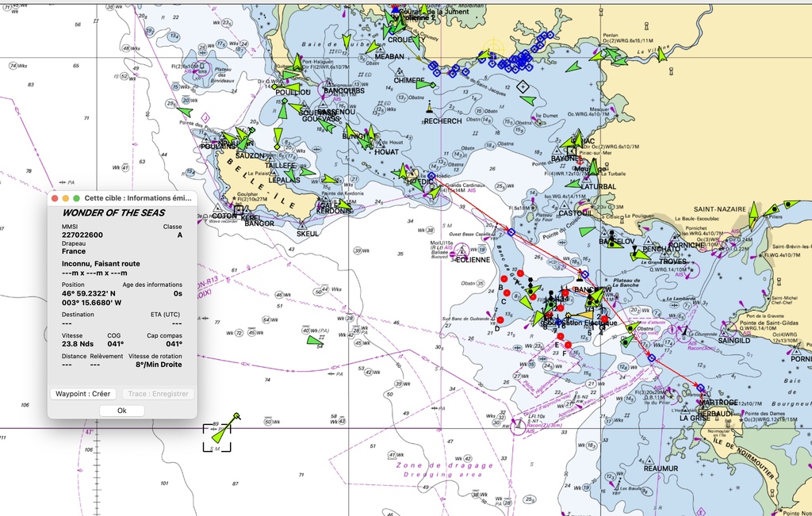Screen dimensions: 812x516
Task: Select the TAILLEFE waypoint label
Action: click(280, 166)
